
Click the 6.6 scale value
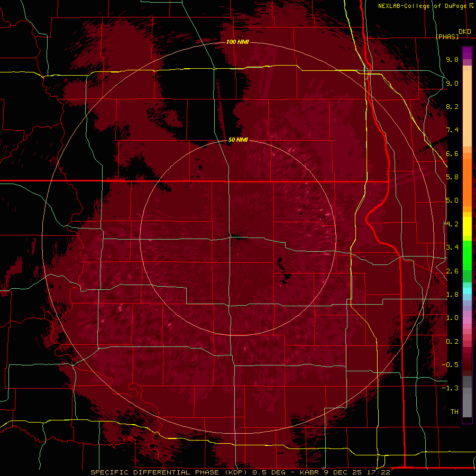point(452,153)
